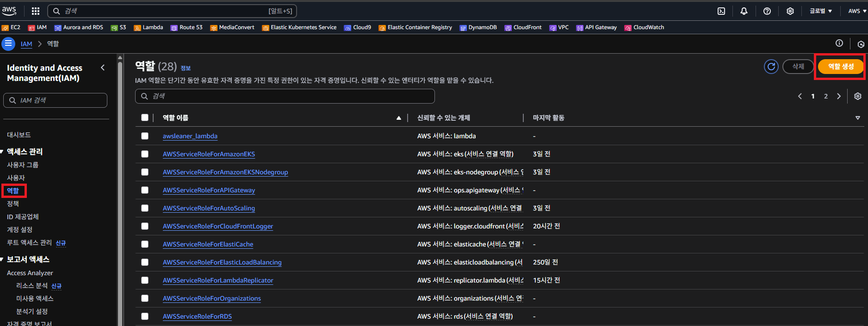Open EC2 shortcut in favorites bar
868x326 pixels.
pos(12,28)
